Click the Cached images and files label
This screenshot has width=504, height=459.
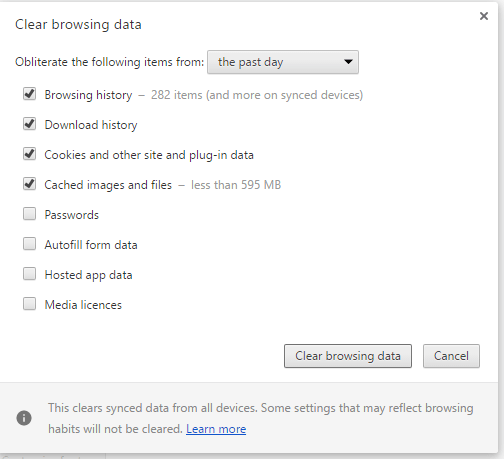pos(108,185)
